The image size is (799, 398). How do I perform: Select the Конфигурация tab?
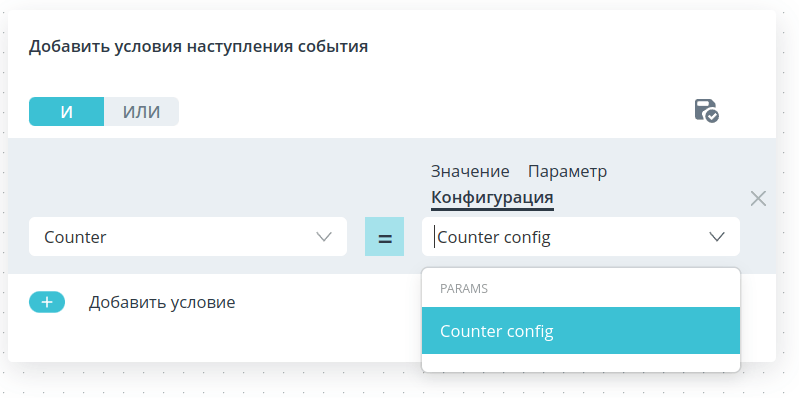tap(492, 198)
